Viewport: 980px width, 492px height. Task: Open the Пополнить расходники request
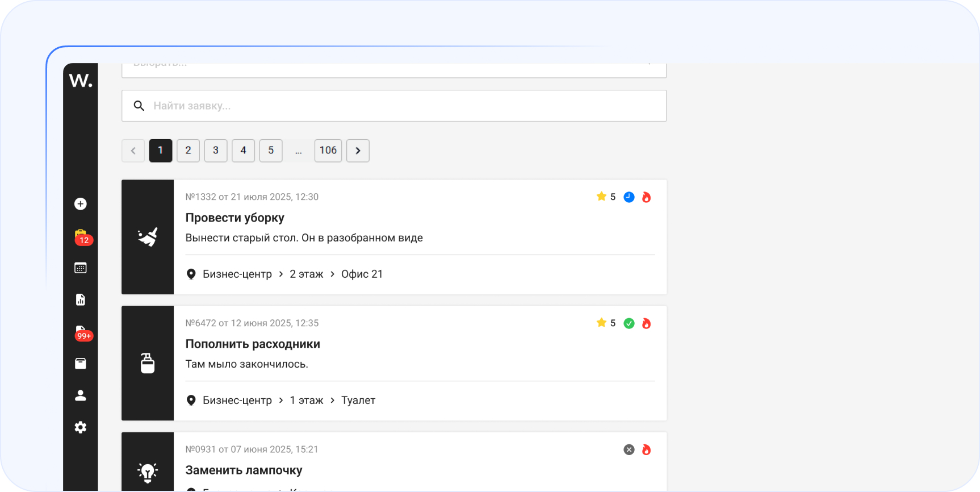point(253,344)
